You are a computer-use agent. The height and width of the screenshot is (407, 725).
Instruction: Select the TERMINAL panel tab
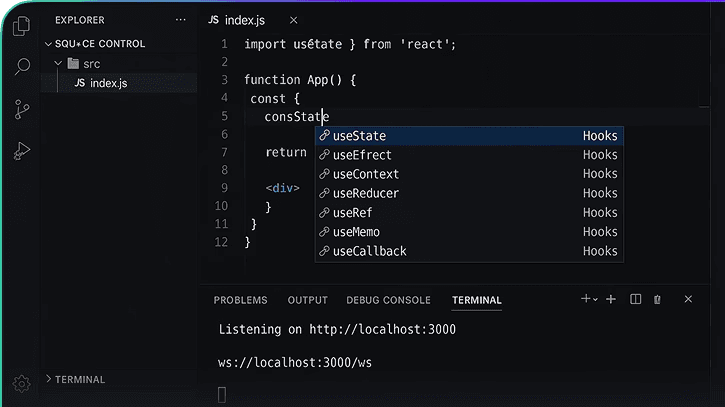[x=477, y=300]
